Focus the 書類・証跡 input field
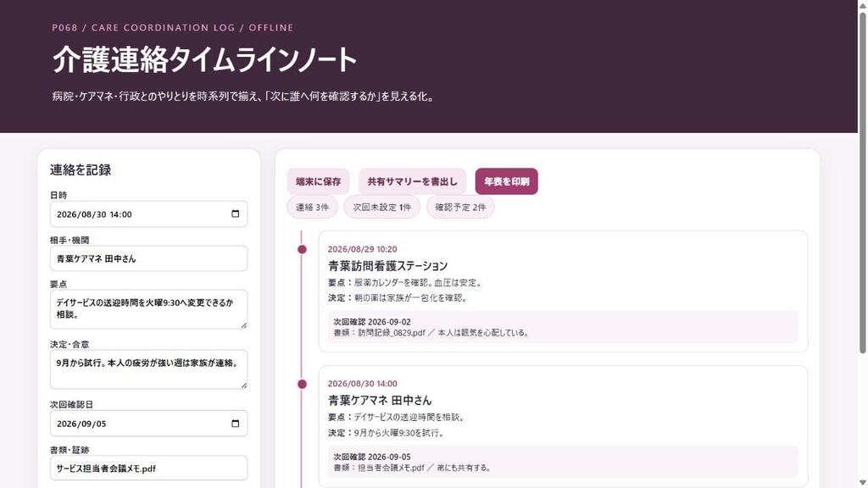Image resolution: width=868 pixels, height=488 pixels. click(149, 468)
